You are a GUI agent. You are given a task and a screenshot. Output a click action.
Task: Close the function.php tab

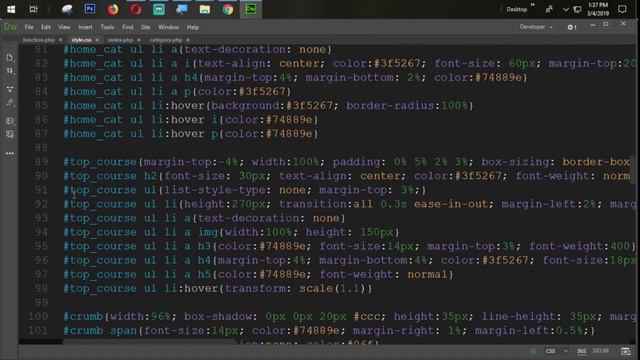pos(60,40)
